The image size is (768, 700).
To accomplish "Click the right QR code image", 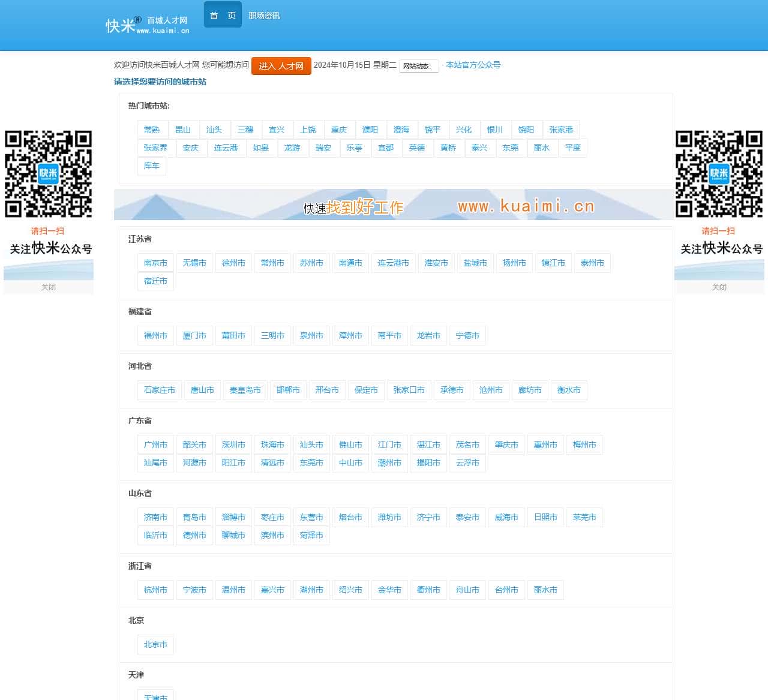I will [x=719, y=174].
